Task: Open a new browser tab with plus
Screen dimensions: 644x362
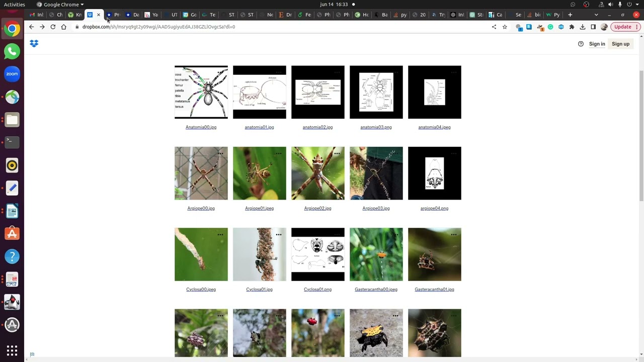Action: pos(570,15)
